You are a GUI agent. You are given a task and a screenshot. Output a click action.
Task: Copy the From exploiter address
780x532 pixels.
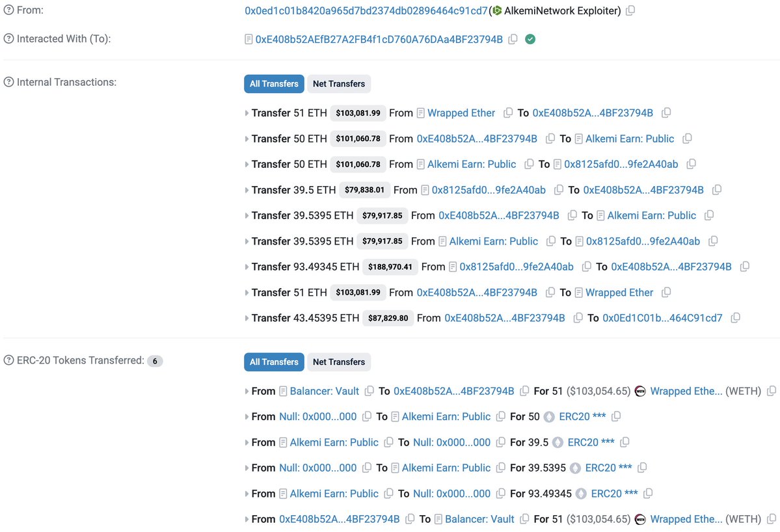tap(630, 10)
